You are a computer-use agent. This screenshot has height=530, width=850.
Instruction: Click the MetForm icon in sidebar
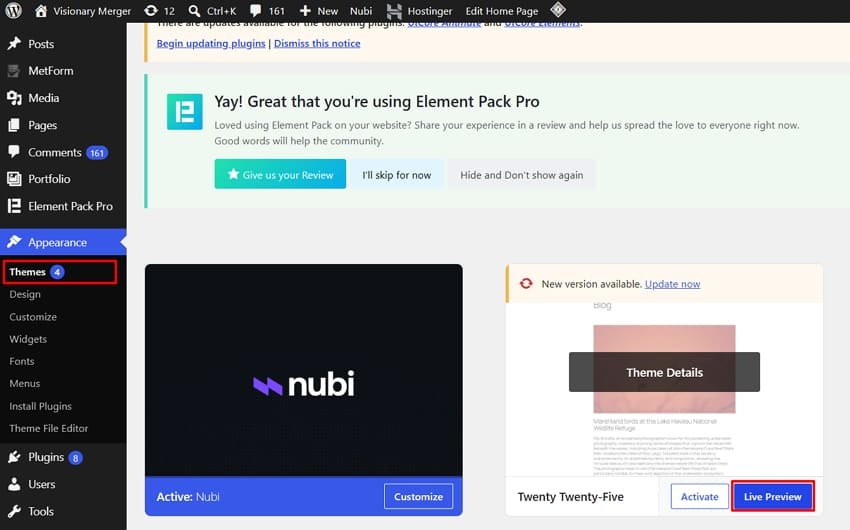(x=14, y=70)
